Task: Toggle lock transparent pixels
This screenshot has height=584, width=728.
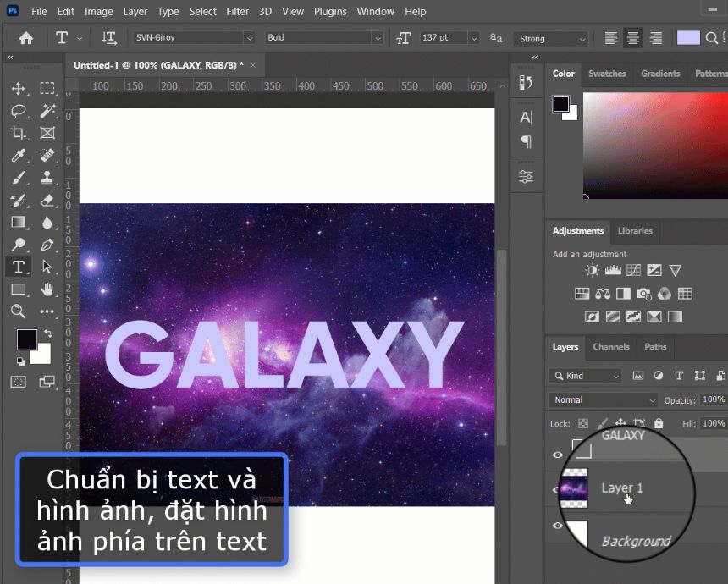Action: (x=583, y=423)
